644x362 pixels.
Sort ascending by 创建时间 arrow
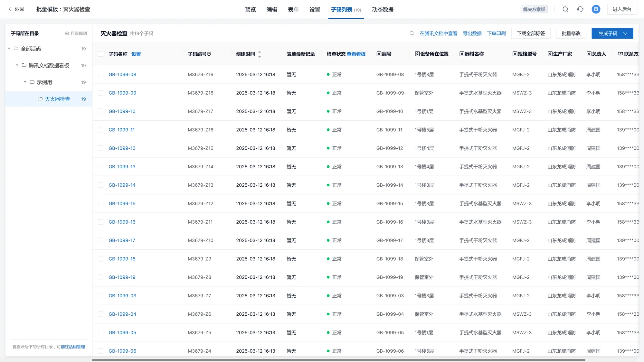coord(260,51)
